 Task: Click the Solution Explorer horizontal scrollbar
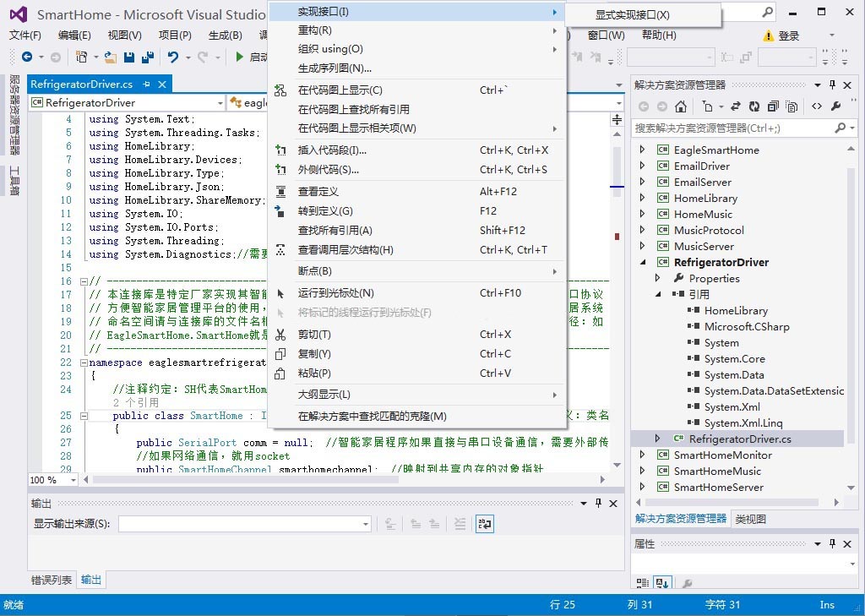732,502
